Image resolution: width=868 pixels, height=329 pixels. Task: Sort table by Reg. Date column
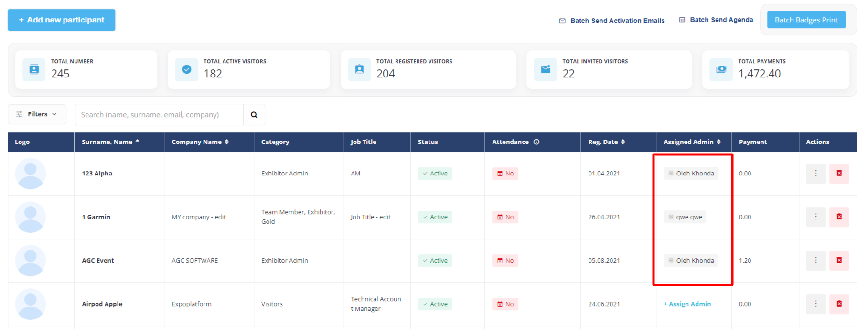(x=606, y=142)
